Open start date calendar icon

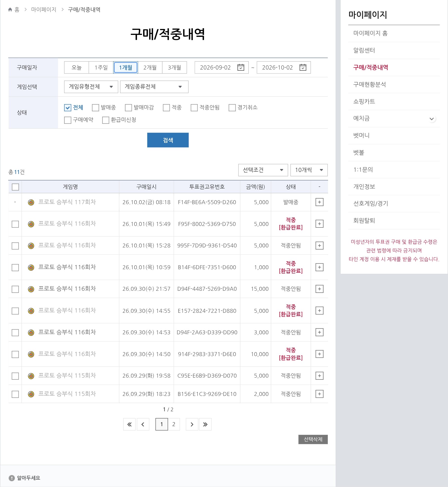point(241,67)
